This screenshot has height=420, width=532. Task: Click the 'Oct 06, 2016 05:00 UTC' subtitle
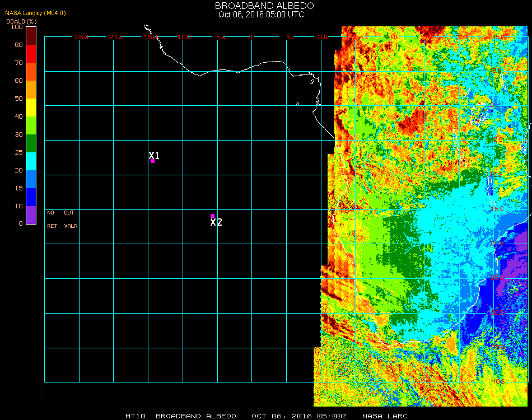pyautogui.click(x=262, y=14)
